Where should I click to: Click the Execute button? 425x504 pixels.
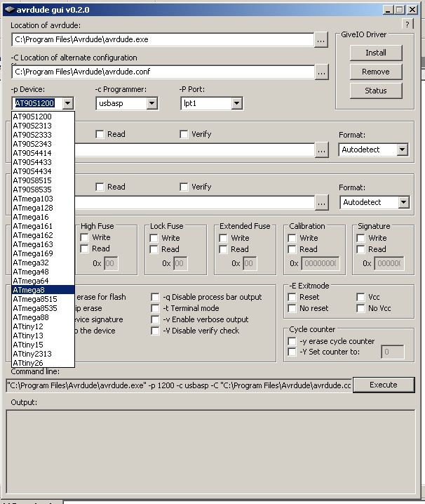[384, 385]
